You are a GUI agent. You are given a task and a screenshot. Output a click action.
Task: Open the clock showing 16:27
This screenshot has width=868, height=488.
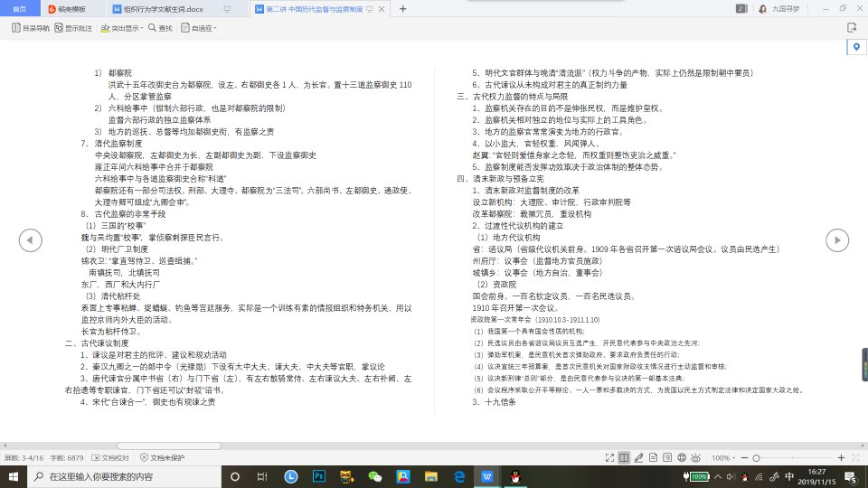816,476
